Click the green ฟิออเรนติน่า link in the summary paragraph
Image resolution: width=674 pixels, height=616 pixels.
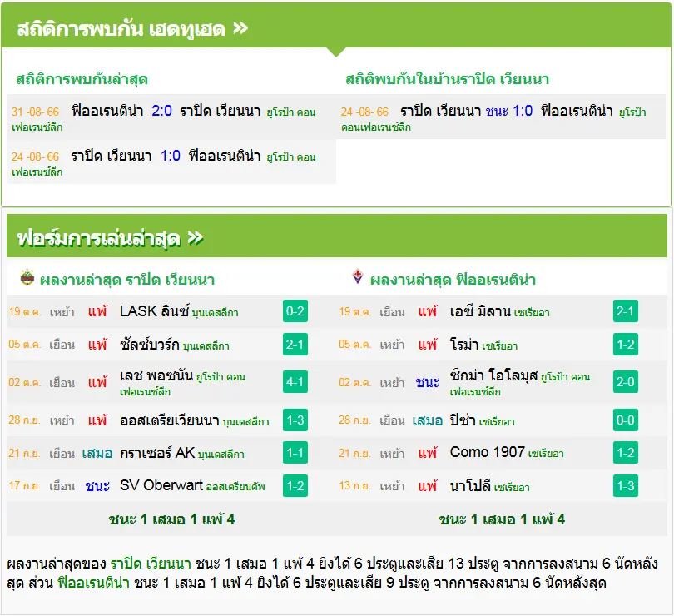coord(94,583)
